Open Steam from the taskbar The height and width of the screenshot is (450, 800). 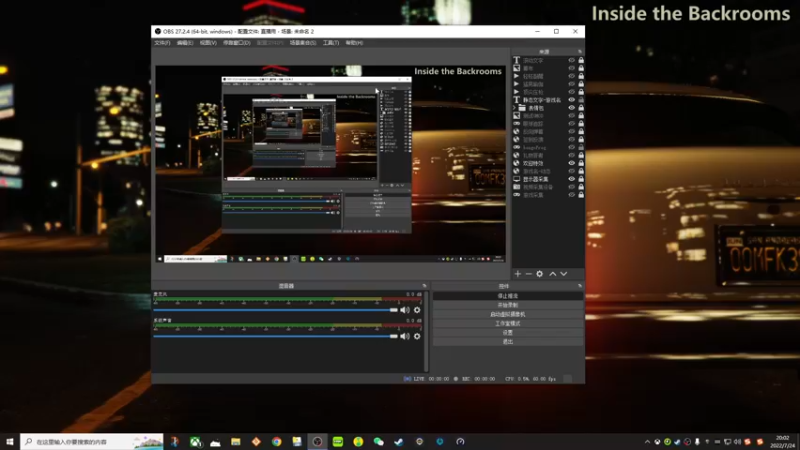[x=399, y=442]
